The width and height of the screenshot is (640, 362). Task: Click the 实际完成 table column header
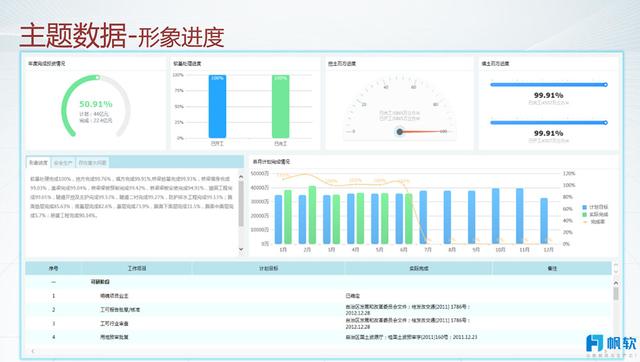pos(419,268)
